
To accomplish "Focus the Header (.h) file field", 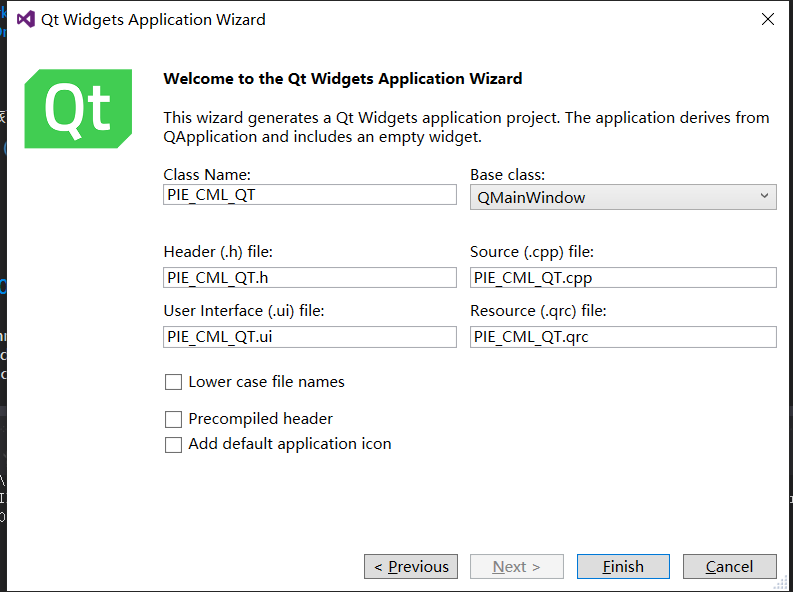I will 310,278.
